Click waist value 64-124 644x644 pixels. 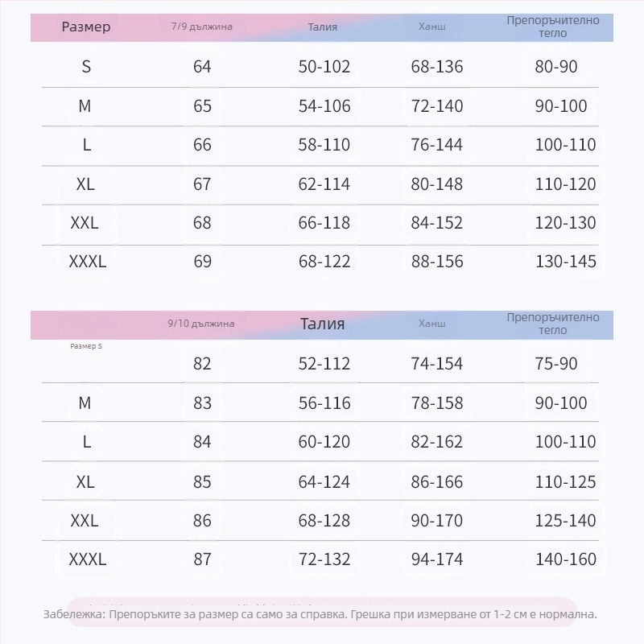coord(324,481)
